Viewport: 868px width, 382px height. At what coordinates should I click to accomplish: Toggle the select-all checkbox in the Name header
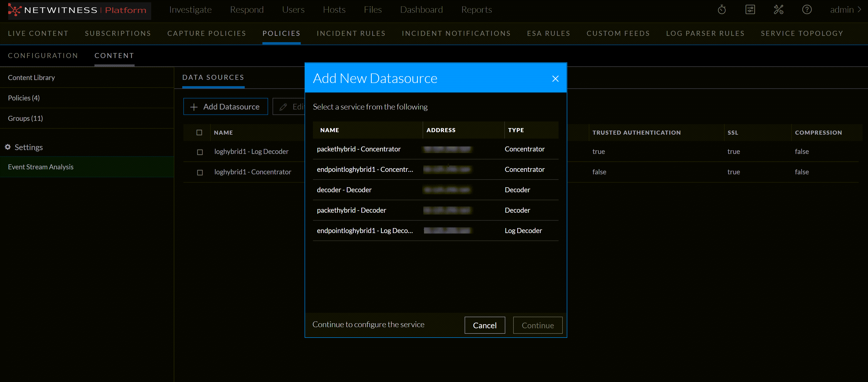[x=200, y=132]
